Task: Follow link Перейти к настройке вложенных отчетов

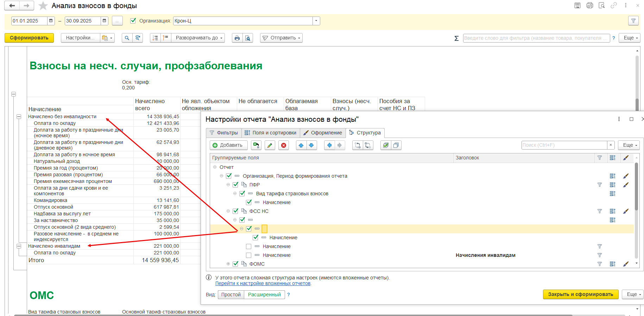Action: pos(263,283)
